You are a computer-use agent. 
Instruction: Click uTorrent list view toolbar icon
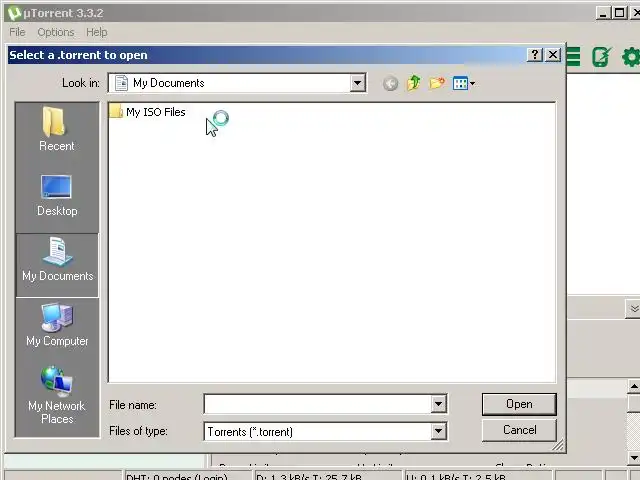[x=573, y=57]
